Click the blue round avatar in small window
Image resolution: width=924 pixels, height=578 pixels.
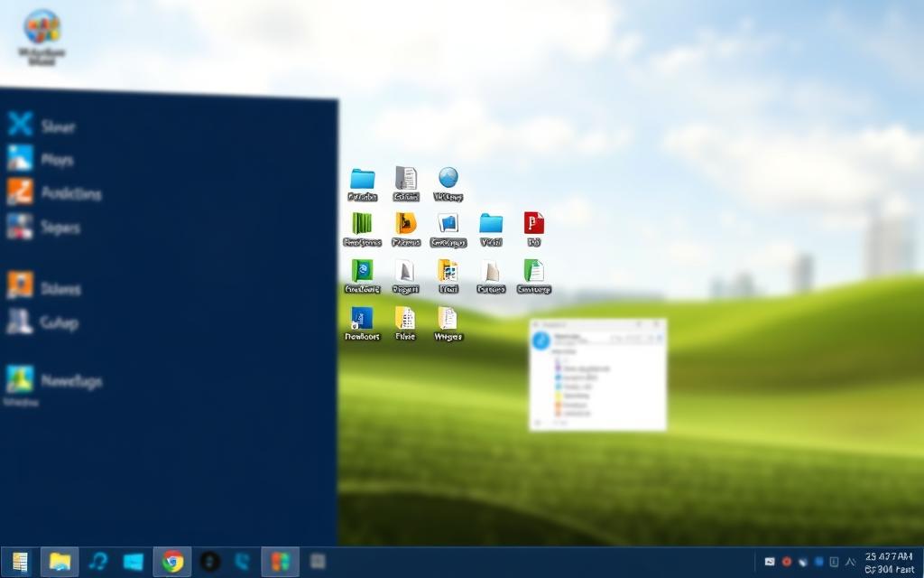tap(541, 341)
